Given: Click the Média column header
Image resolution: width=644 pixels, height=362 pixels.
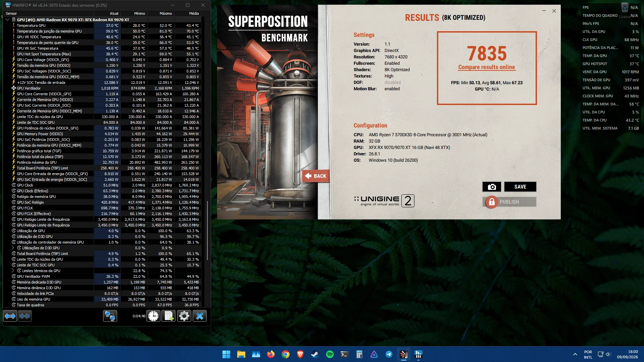Looking at the screenshot, I should pyautogui.click(x=188, y=13).
